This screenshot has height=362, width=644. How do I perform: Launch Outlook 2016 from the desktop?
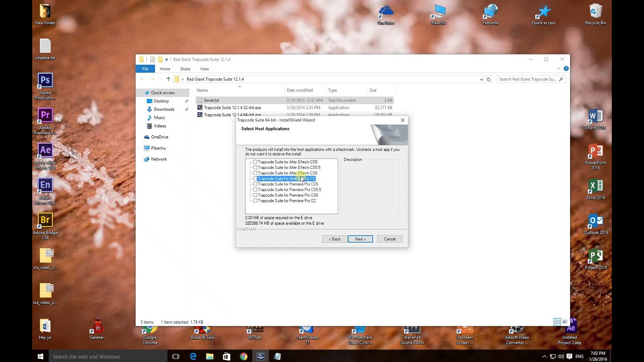tap(596, 224)
